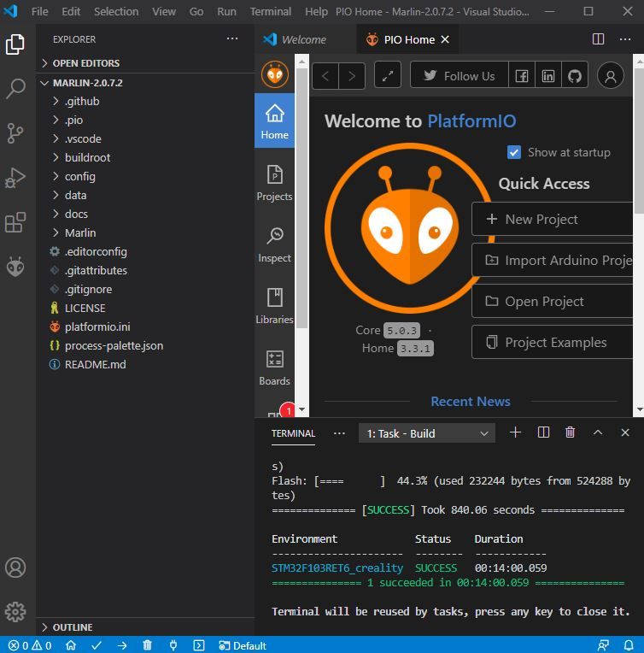
Task: Open PIO Inspect section
Action: coord(274,244)
